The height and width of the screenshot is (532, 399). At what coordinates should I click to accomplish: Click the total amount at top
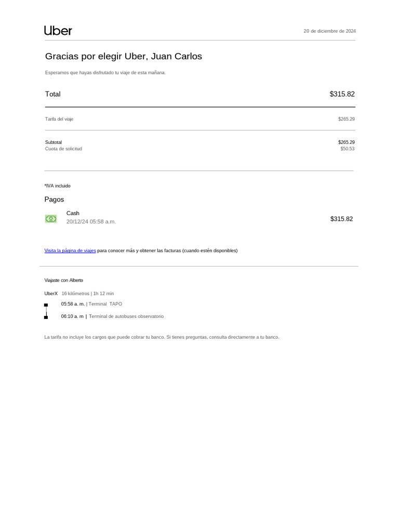pyautogui.click(x=342, y=94)
